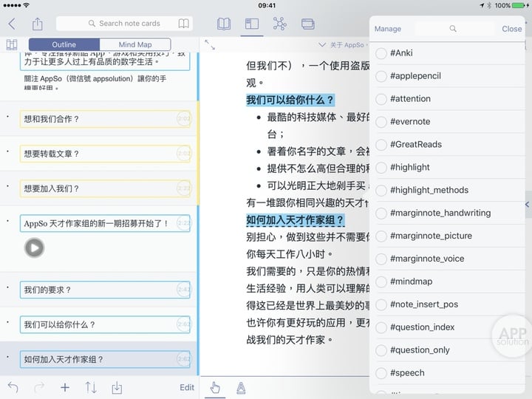Expand the 关于 AppSo document title dropdown
This screenshot has width=532, height=399.
click(342, 45)
